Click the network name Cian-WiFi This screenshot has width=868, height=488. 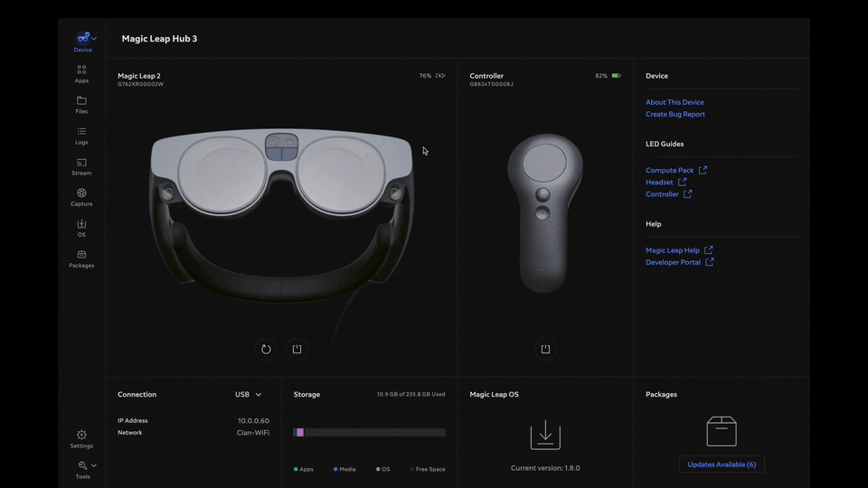tap(253, 433)
